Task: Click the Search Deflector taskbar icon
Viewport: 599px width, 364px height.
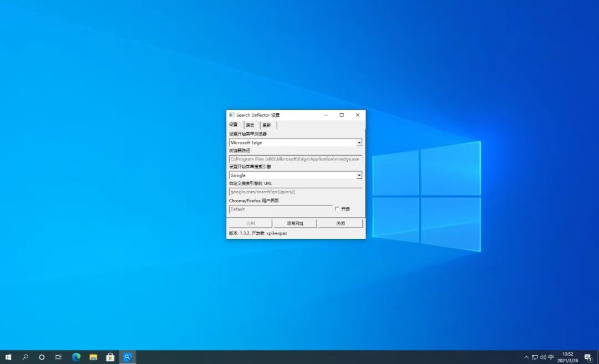Action: pos(128,357)
